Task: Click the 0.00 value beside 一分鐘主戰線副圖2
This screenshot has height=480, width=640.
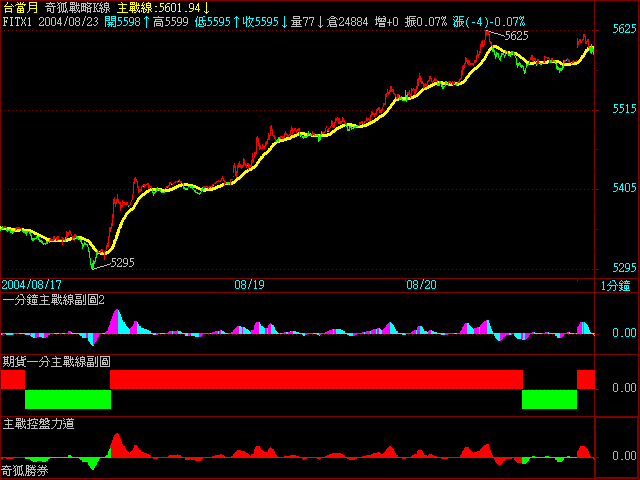Action: point(624,333)
